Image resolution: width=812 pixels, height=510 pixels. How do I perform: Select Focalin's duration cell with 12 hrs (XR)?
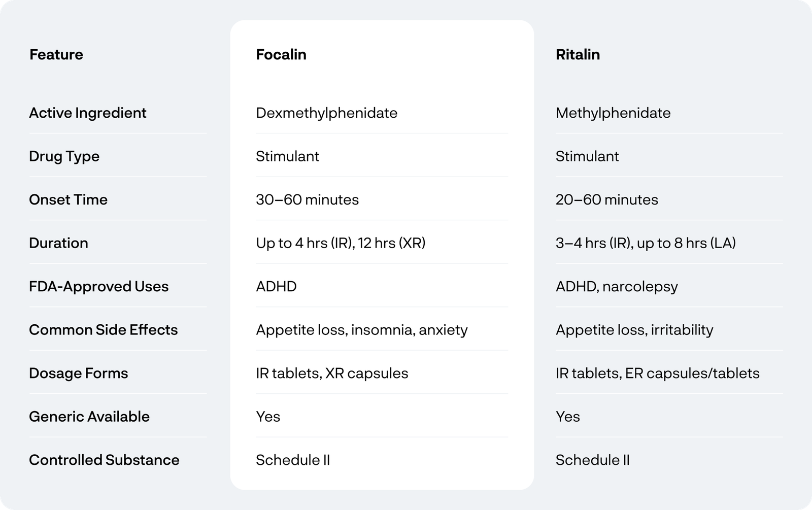341,243
